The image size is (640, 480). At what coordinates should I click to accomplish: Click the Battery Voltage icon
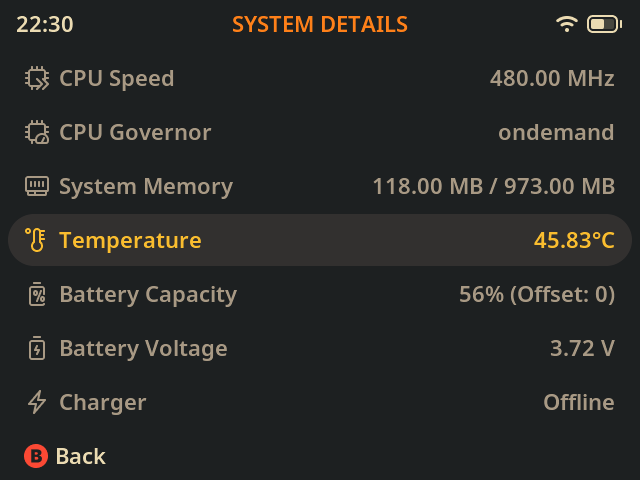(x=37, y=348)
